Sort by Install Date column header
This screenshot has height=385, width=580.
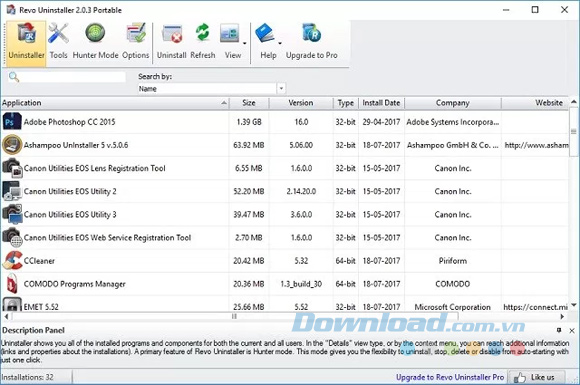pos(381,103)
